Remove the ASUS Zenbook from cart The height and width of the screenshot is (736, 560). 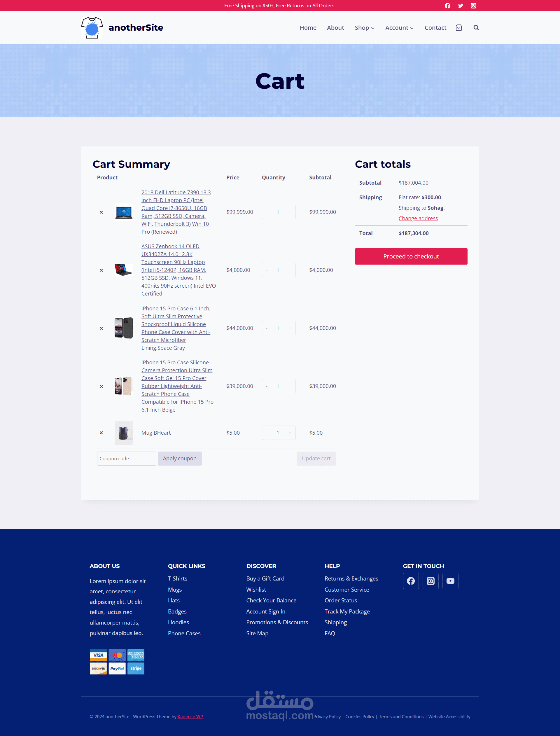101,270
